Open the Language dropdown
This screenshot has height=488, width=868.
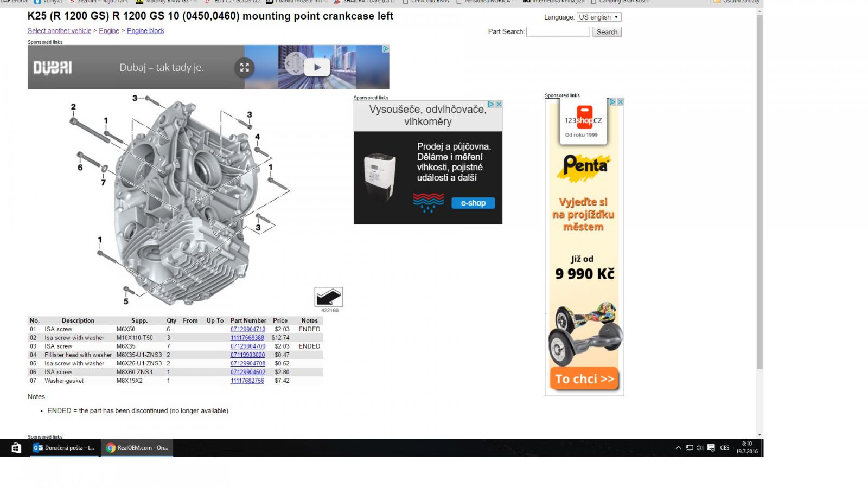click(x=599, y=17)
